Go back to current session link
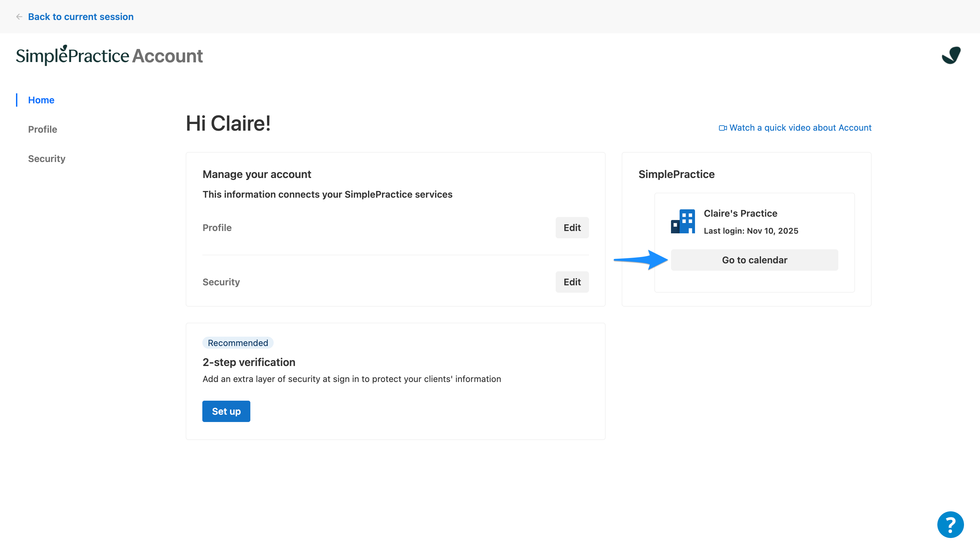This screenshot has height=554, width=980. click(x=81, y=17)
